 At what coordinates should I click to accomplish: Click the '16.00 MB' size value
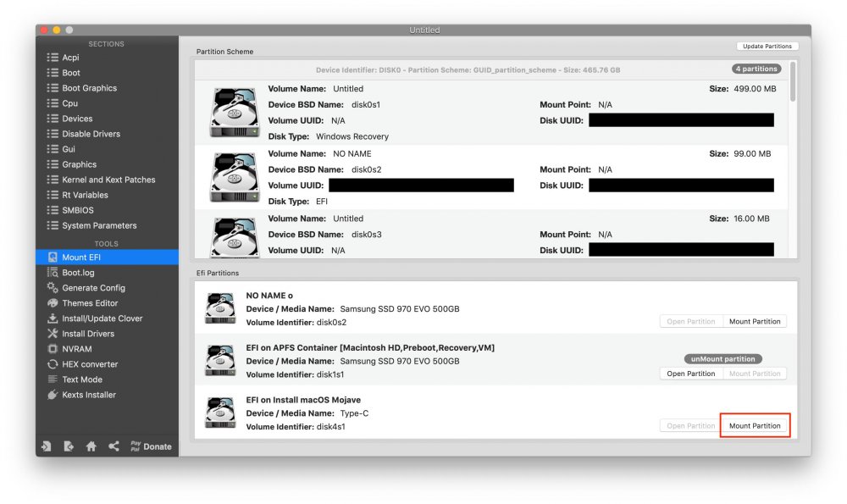click(x=751, y=219)
